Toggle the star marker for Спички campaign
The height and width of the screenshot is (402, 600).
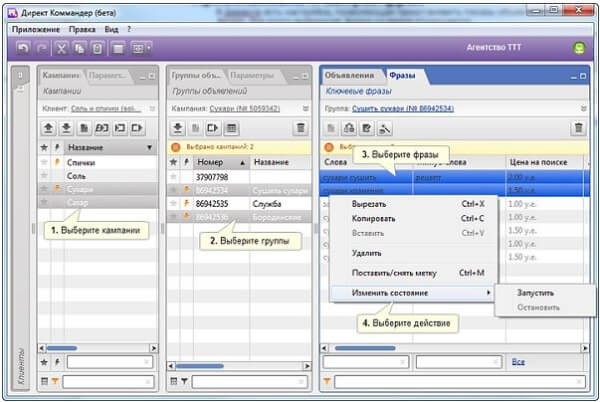point(44,161)
